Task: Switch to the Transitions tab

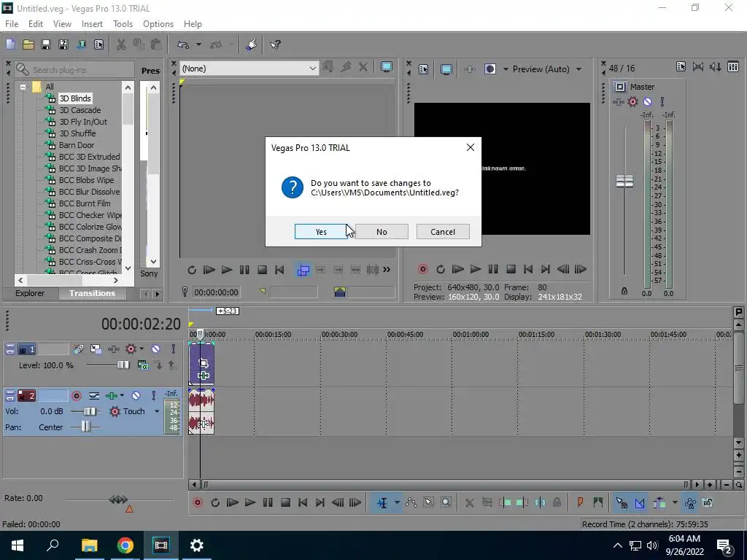Action: click(x=92, y=293)
